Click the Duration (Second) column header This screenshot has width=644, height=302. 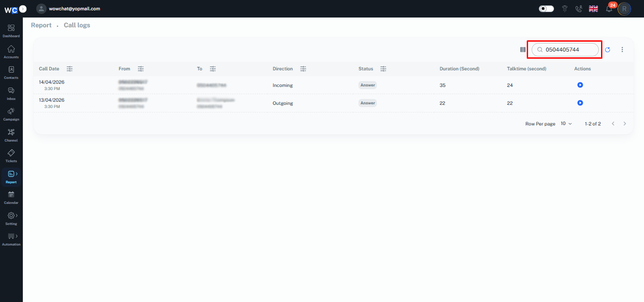point(459,69)
